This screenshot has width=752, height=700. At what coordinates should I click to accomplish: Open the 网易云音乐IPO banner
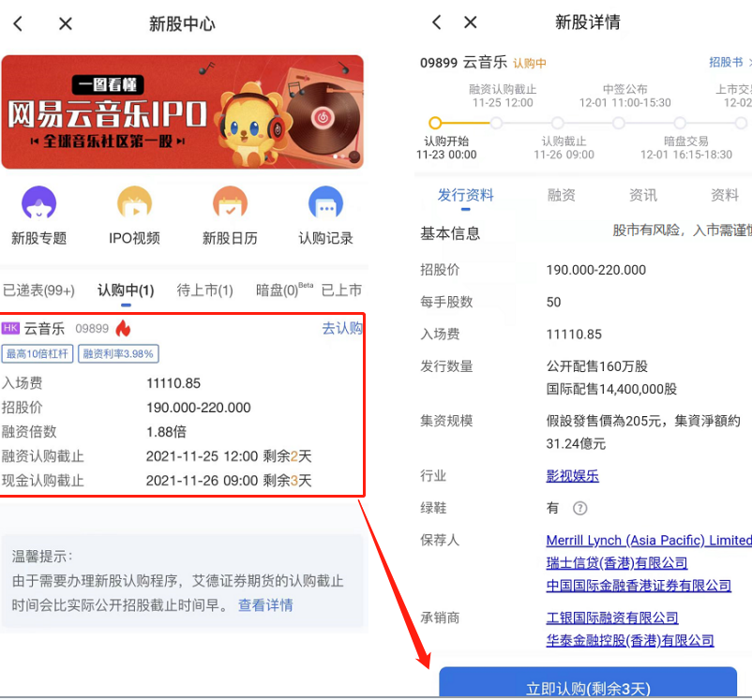[x=182, y=112]
